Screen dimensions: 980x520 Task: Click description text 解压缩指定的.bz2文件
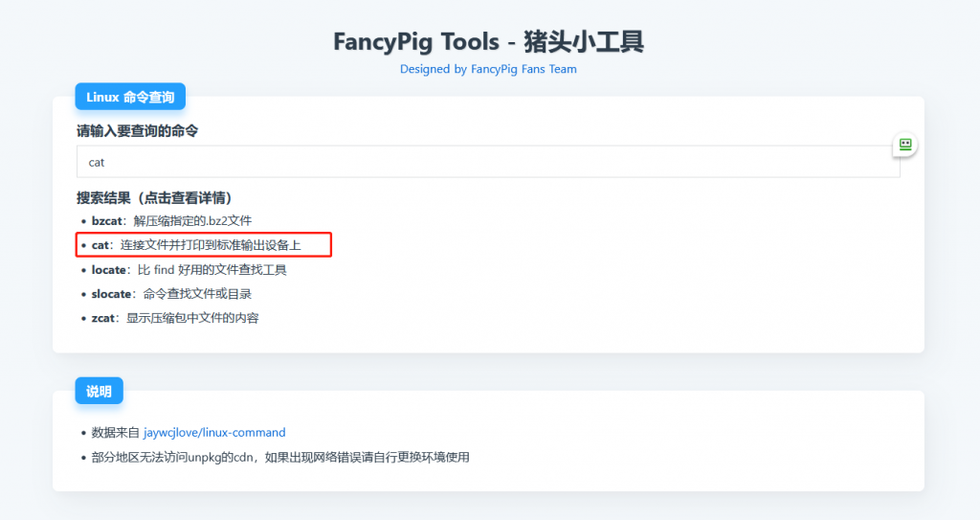click(x=192, y=221)
